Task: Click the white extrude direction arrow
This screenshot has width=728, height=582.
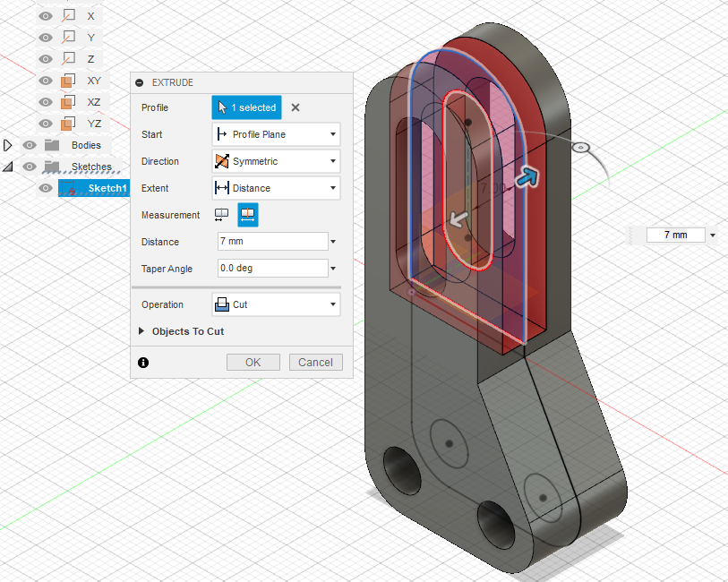Action: pos(458,218)
